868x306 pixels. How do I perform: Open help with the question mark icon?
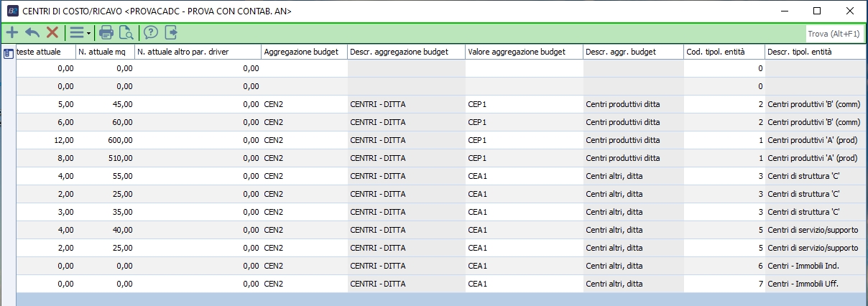pos(151,32)
